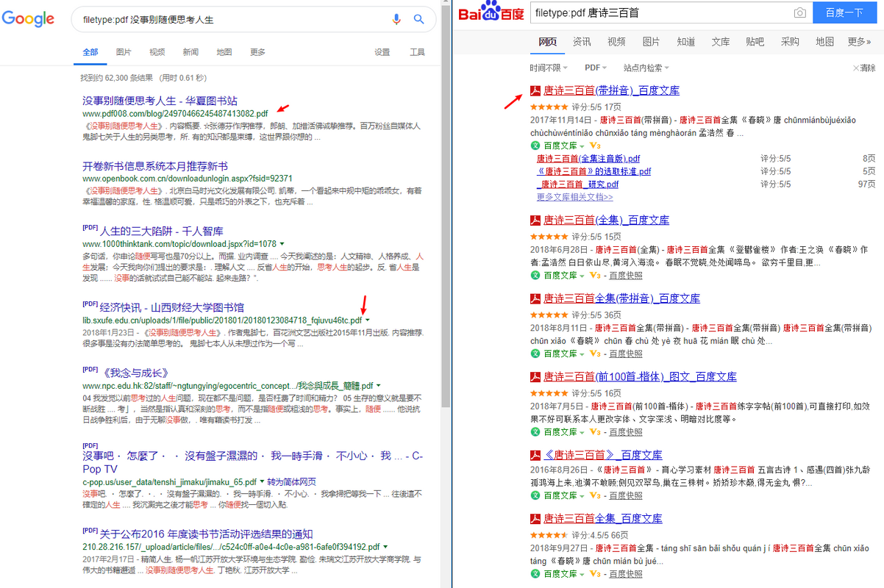
Task: Open the 人生的三大陷阱 - 千人智库 result
Action: point(162,231)
